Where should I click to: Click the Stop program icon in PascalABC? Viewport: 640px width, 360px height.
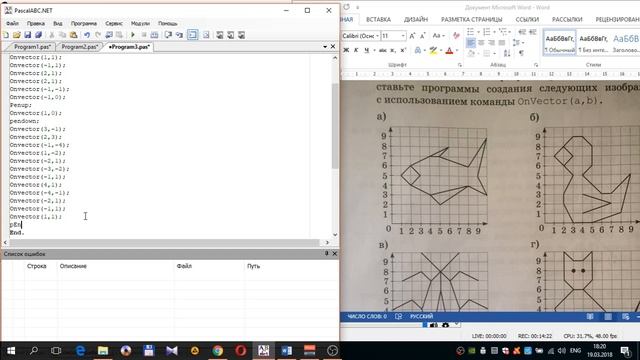[144, 35]
